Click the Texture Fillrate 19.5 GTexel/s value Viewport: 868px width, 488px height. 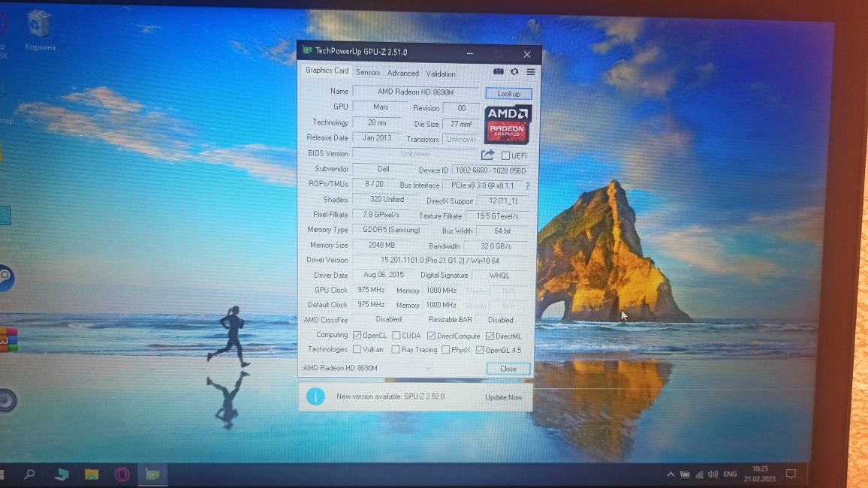(497, 216)
